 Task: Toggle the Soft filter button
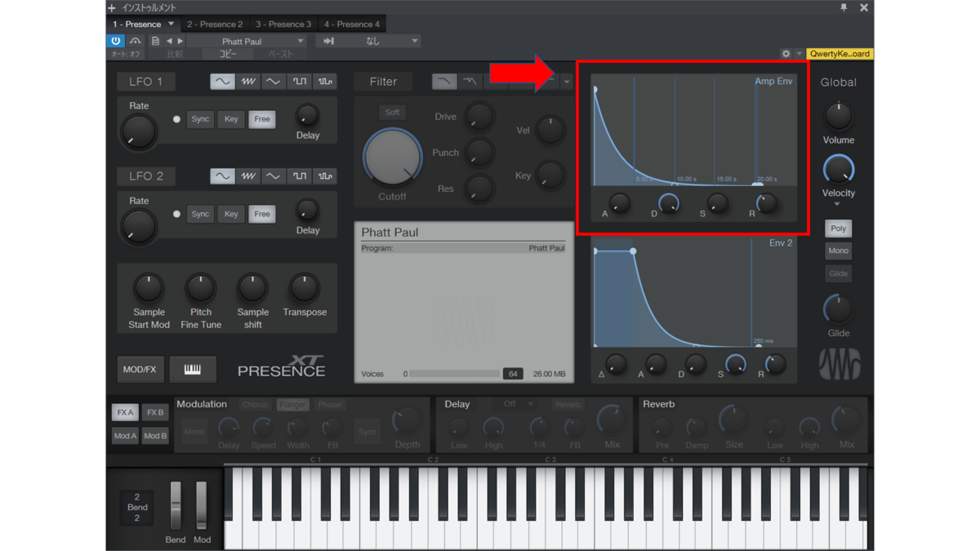tap(392, 113)
